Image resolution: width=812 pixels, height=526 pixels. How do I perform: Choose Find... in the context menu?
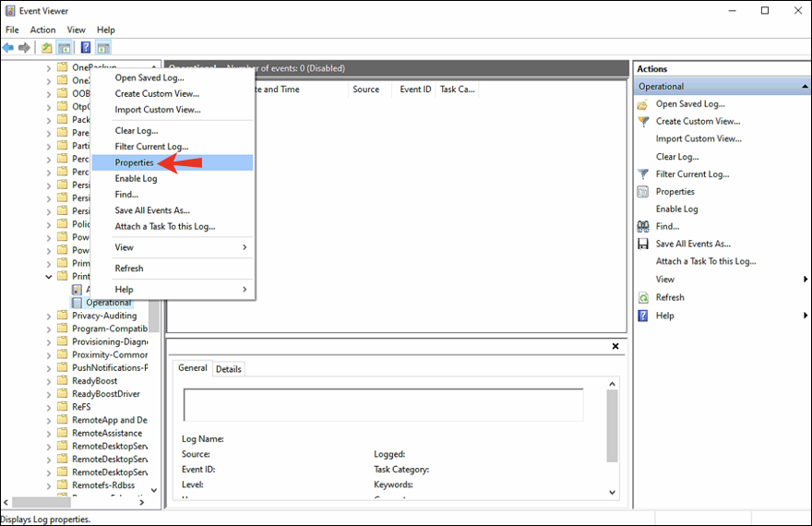tap(173, 195)
